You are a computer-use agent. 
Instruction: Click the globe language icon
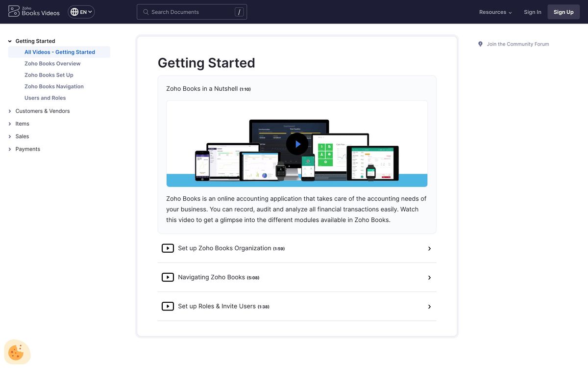click(74, 12)
